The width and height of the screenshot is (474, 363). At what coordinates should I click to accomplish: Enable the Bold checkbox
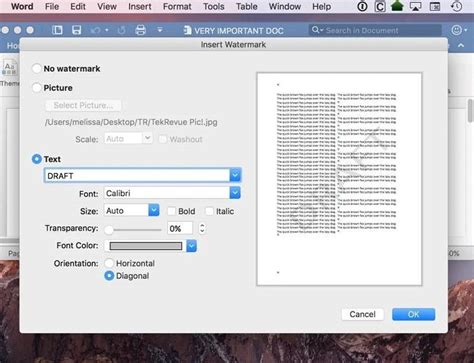pos(171,211)
